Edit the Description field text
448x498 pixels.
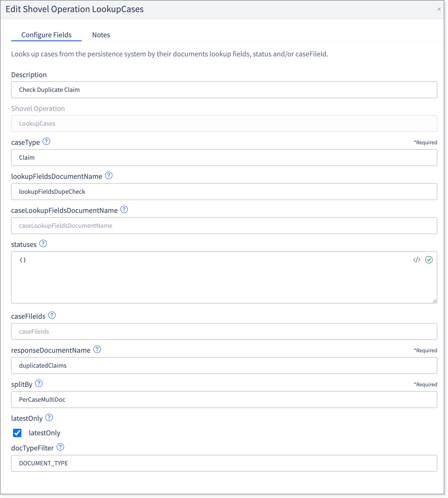point(224,90)
